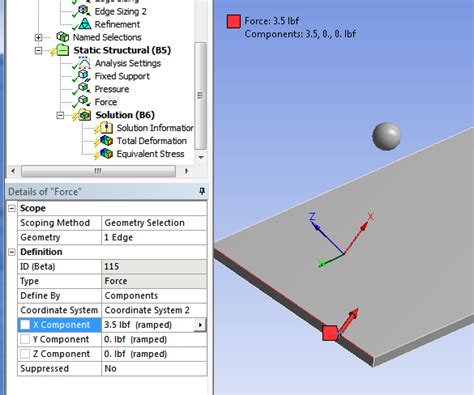Click the Edge Sizing 2 icon
The image size is (474, 395).
[x=84, y=11]
